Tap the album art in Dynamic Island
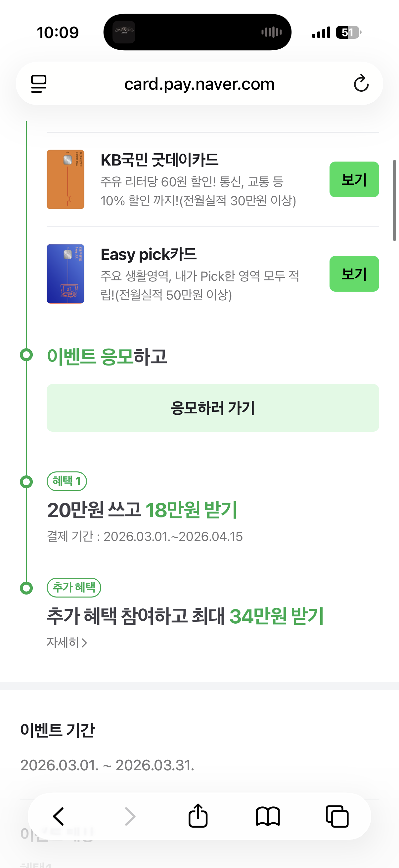Screen dimensions: 399x868 click(x=124, y=32)
